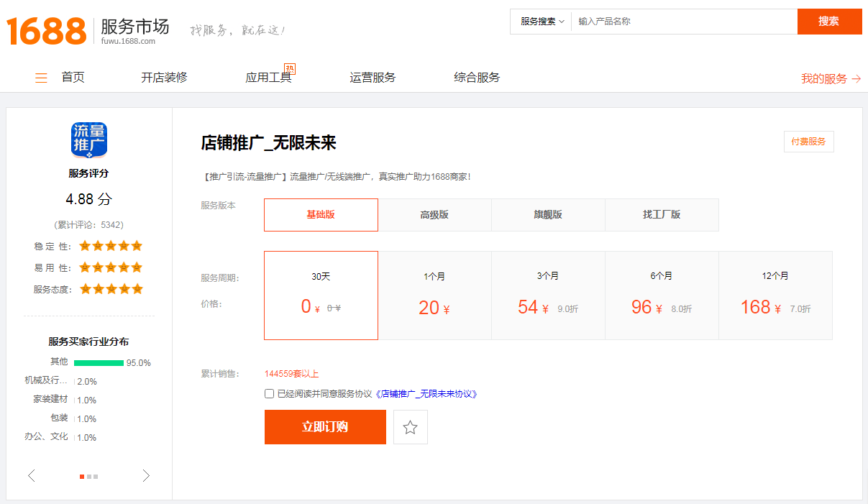Click the product name search input field
The width and height of the screenshot is (868, 504).
pyautogui.click(x=683, y=22)
